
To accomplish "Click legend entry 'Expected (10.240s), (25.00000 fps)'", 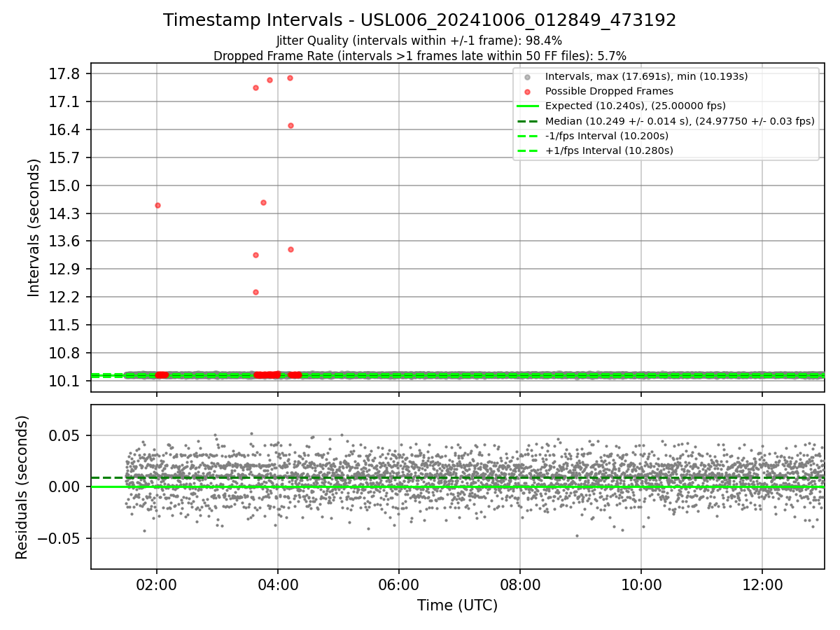I will (635, 106).
